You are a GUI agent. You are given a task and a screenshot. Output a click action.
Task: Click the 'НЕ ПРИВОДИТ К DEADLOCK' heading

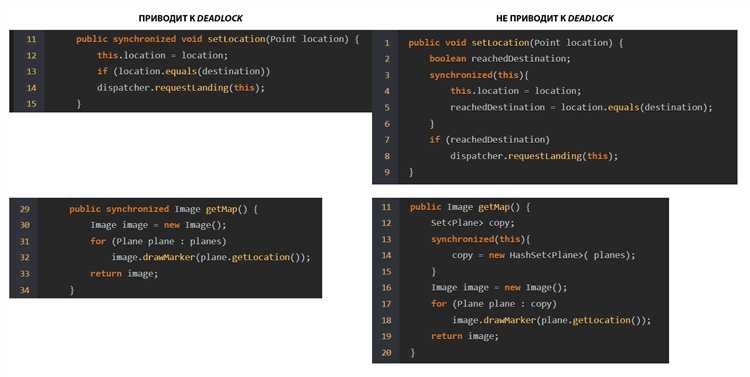[555, 19]
